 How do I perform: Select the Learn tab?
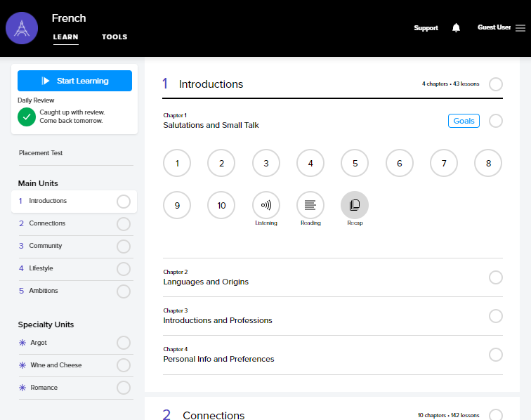tap(65, 37)
